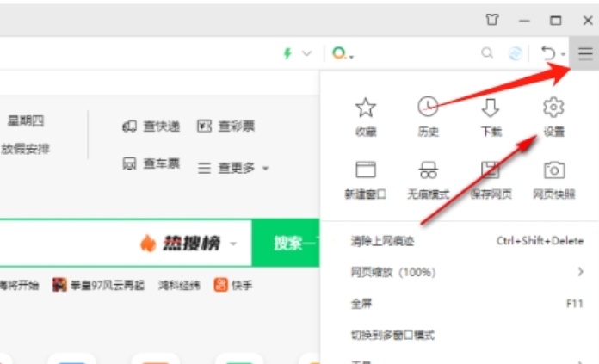Image resolution: width=599 pixels, height=364 pixels.
Task: Open the 设置 settings gear icon
Action: coord(553,108)
